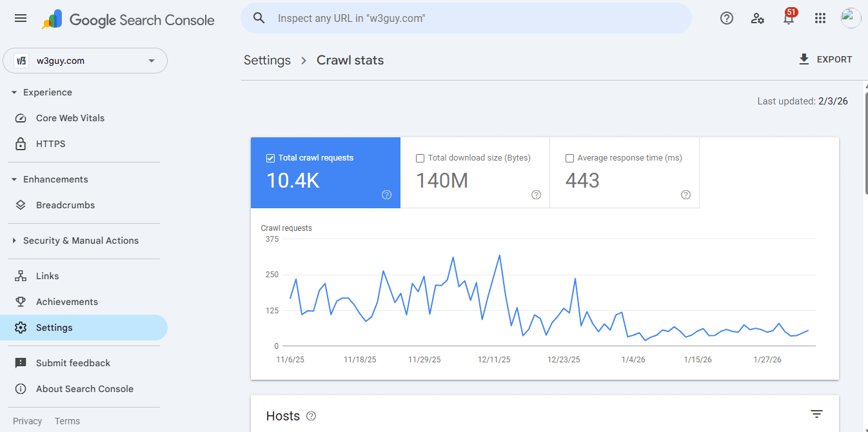Collapse the Experience section
Viewport: 868px width, 432px height.
pos(14,92)
